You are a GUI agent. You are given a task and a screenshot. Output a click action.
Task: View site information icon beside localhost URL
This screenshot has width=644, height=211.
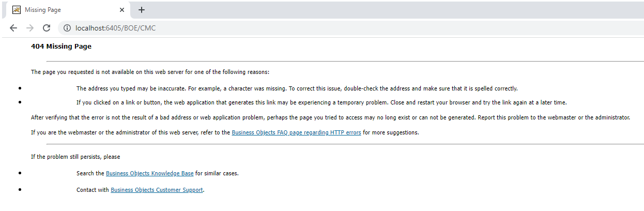[67, 28]
